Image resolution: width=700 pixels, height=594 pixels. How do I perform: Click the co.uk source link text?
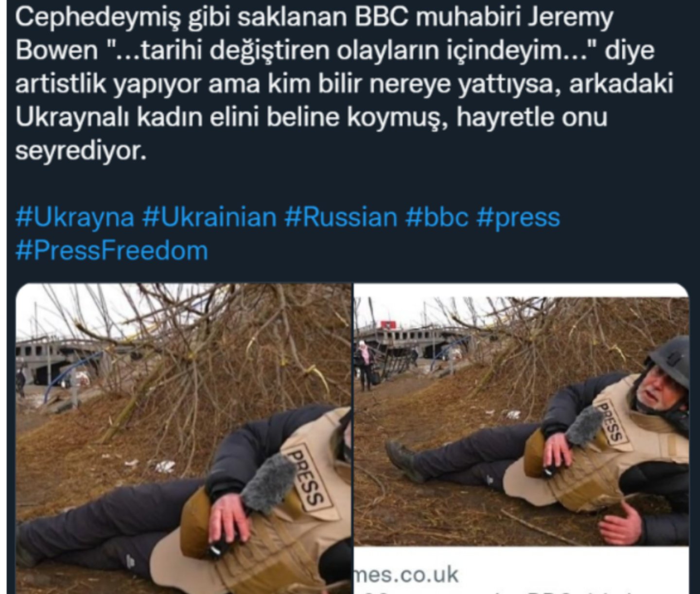(x=406, y=575)
